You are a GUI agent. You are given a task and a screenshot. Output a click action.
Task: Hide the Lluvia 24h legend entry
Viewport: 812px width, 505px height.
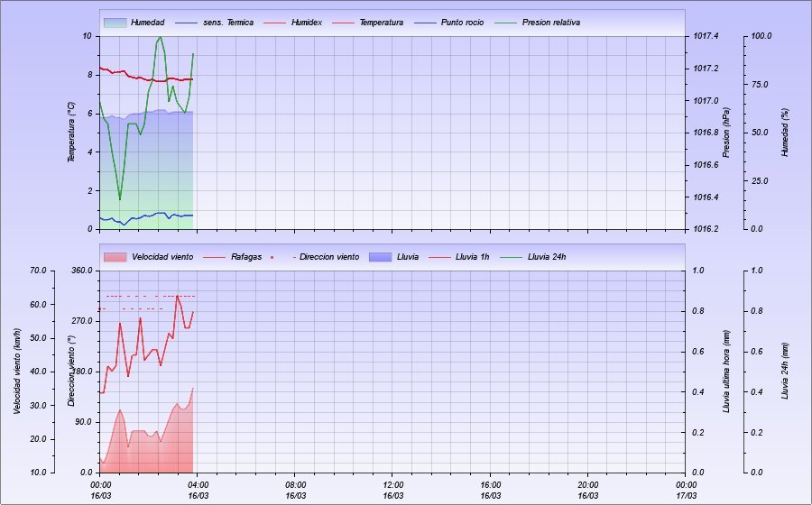tap(546, 257)
